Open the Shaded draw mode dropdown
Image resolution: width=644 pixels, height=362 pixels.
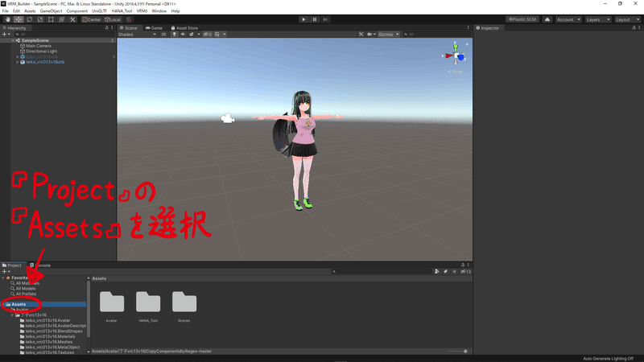(x=137, y=35)
